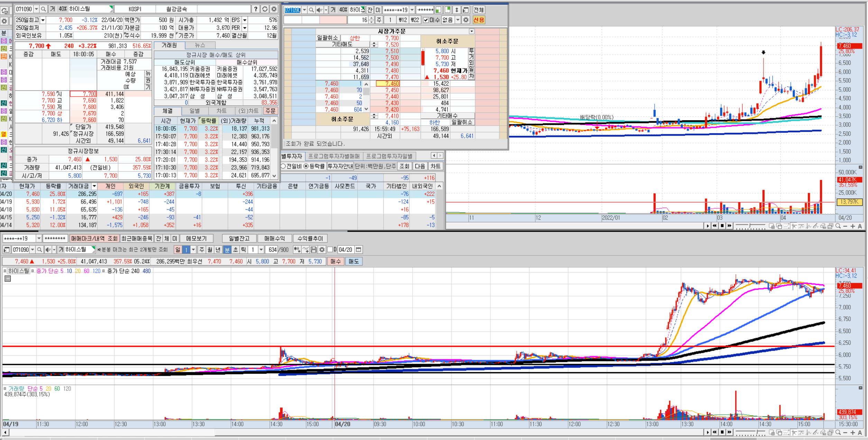Open the help question-mark icon in quote panel
This screenshot has height=440, width=868.
256,9
